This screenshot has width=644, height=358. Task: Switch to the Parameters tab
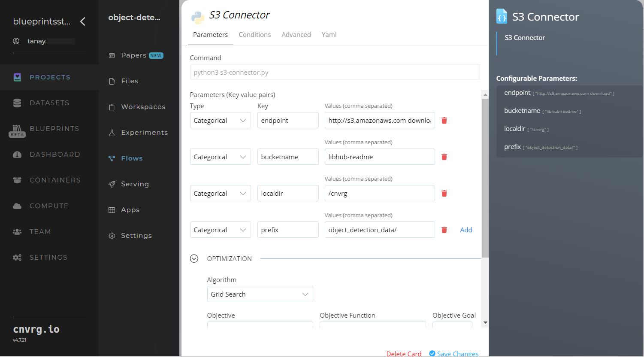click(x=210, y=34)
